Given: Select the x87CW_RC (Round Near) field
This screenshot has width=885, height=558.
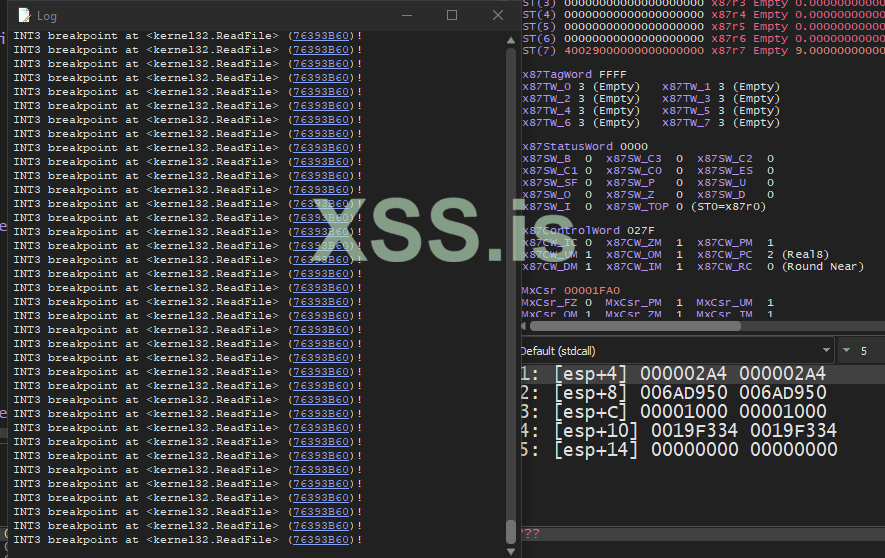Looking at the screenshot, I should coord(781,266).
